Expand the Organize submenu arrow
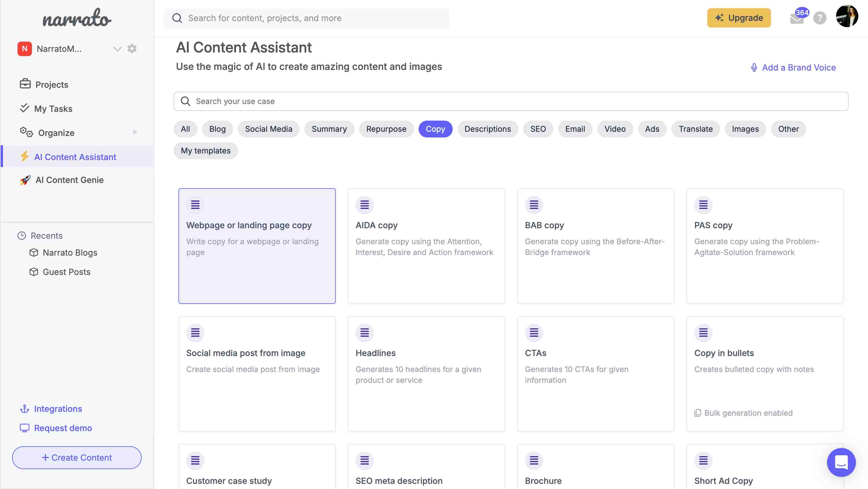The image size is (868, 489). 135,132
